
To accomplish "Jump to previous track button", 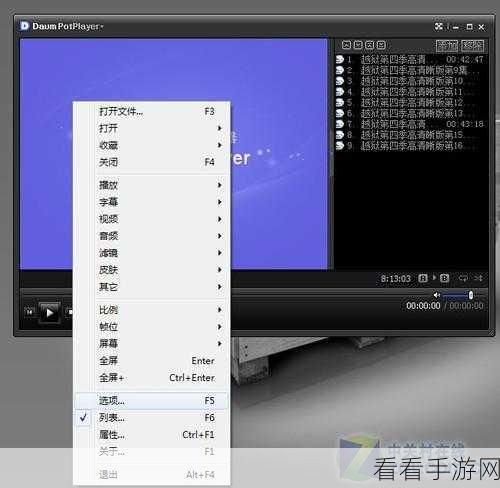I will click(x=29, y=312).
